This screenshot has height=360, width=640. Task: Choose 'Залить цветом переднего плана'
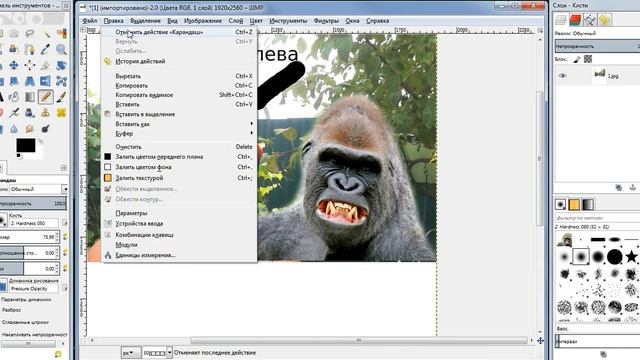click(x=180, y=157)
